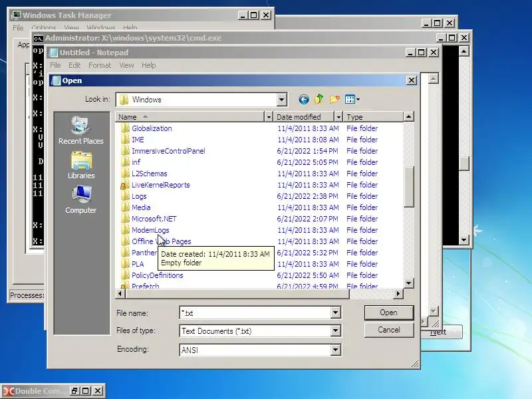532x399 pixels.
Task: Select the Globalization folder icon
Action: (x=125, y=128)
